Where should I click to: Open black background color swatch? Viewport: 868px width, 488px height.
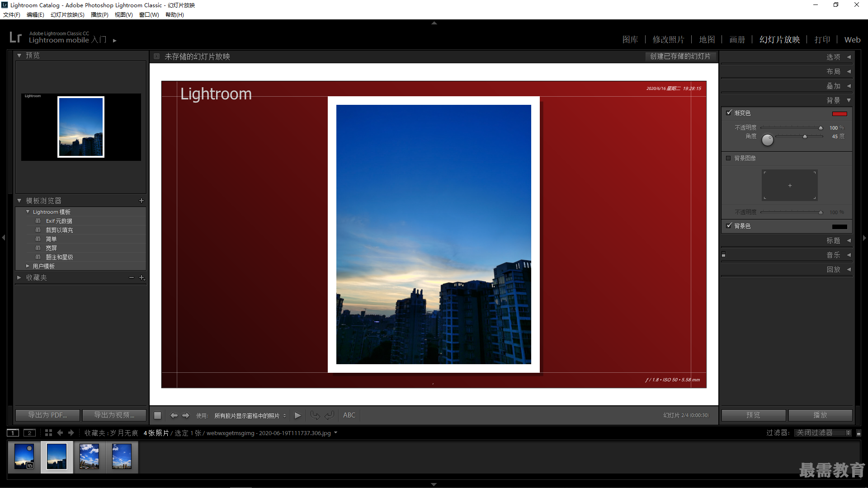[x=840, y=226]
